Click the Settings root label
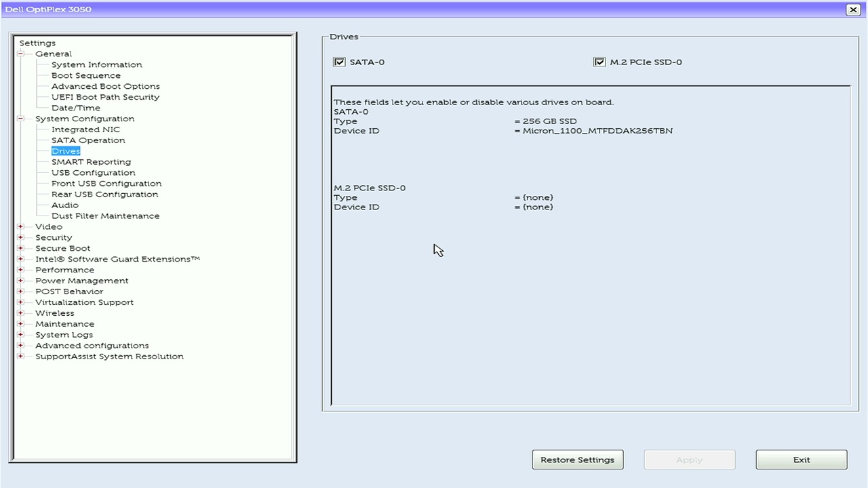 [37, 43]
